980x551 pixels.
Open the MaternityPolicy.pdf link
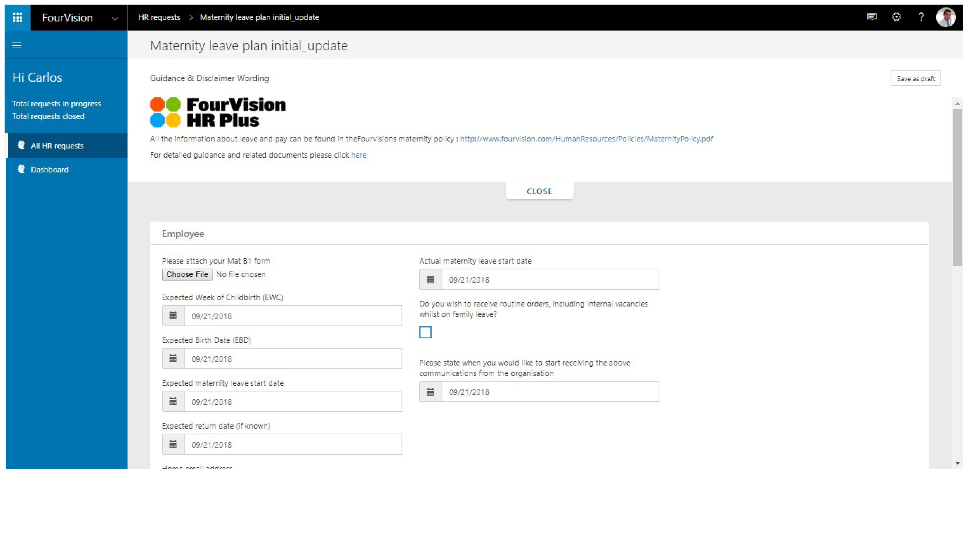(x=586, y=139)
